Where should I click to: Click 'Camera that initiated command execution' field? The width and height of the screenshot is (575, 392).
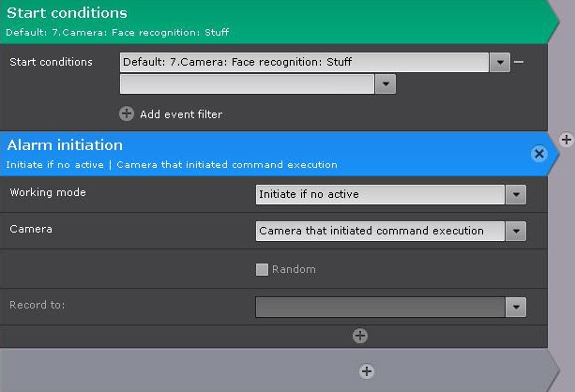pyautogui.click(x=380, y=231)
